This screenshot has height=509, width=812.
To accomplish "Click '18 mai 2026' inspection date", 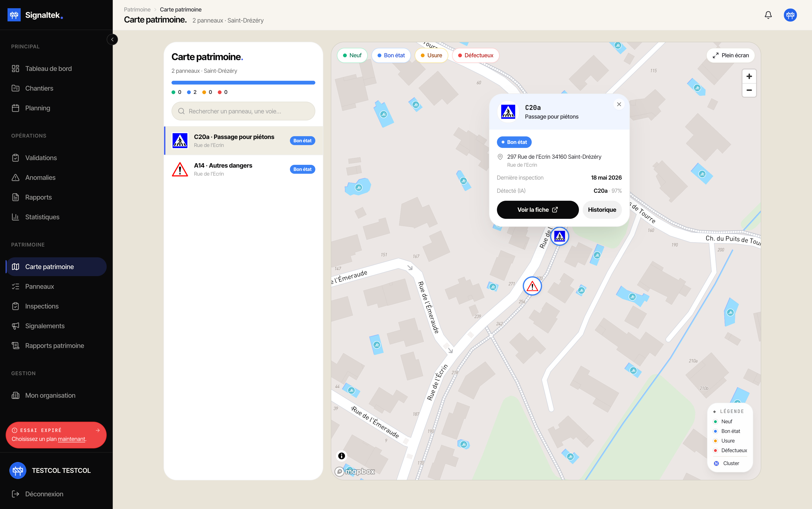I will [606, 178].
